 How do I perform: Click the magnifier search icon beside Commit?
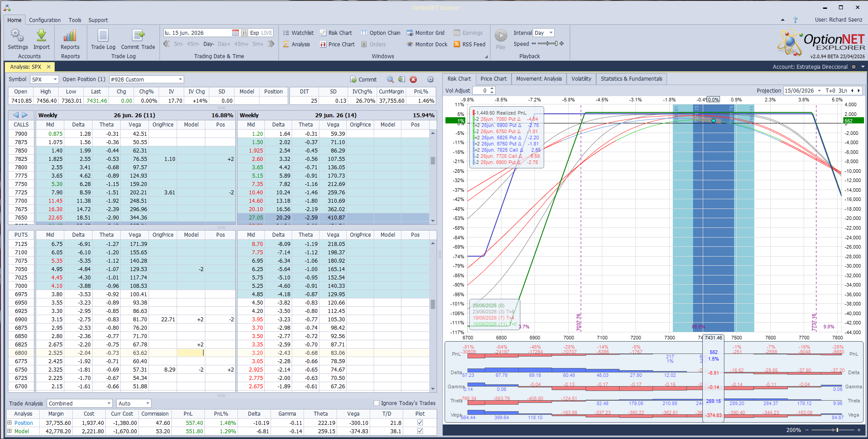click(390, 79)
